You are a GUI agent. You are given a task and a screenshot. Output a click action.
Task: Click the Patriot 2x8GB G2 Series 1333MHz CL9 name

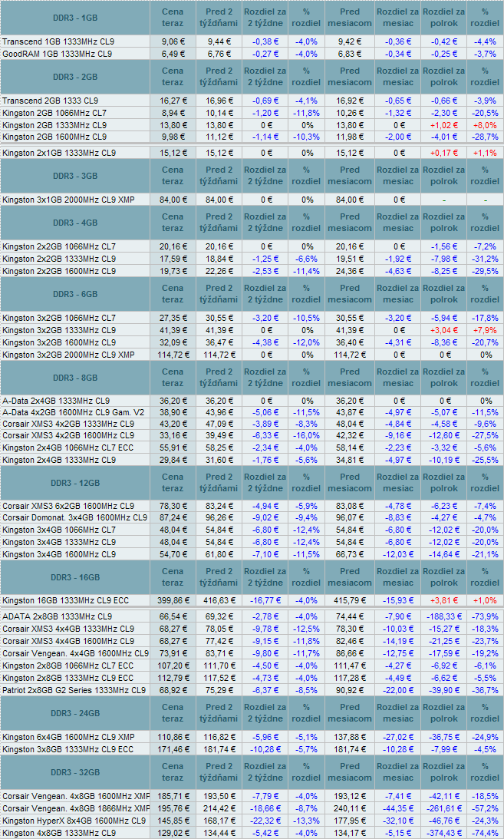[x=74, y=690]
